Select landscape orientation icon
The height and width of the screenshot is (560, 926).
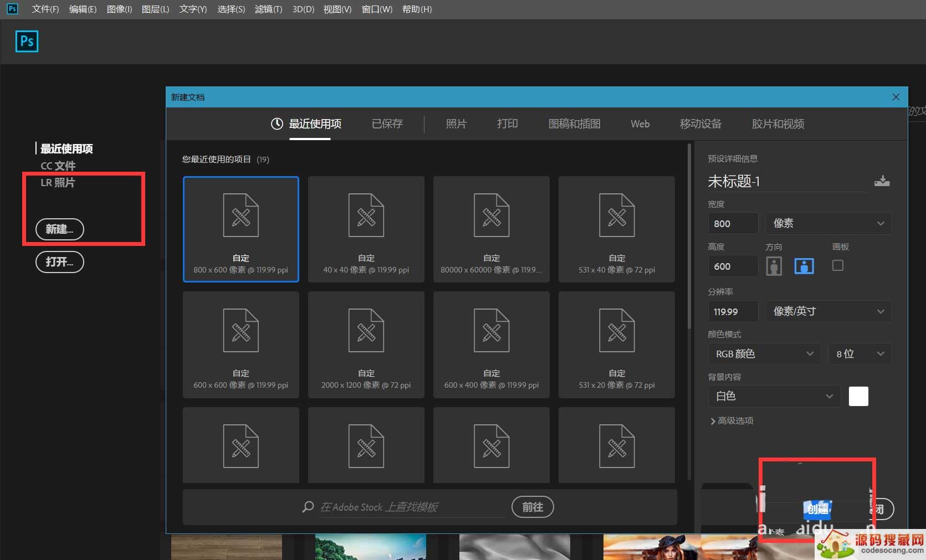click(x=804, y=266)
